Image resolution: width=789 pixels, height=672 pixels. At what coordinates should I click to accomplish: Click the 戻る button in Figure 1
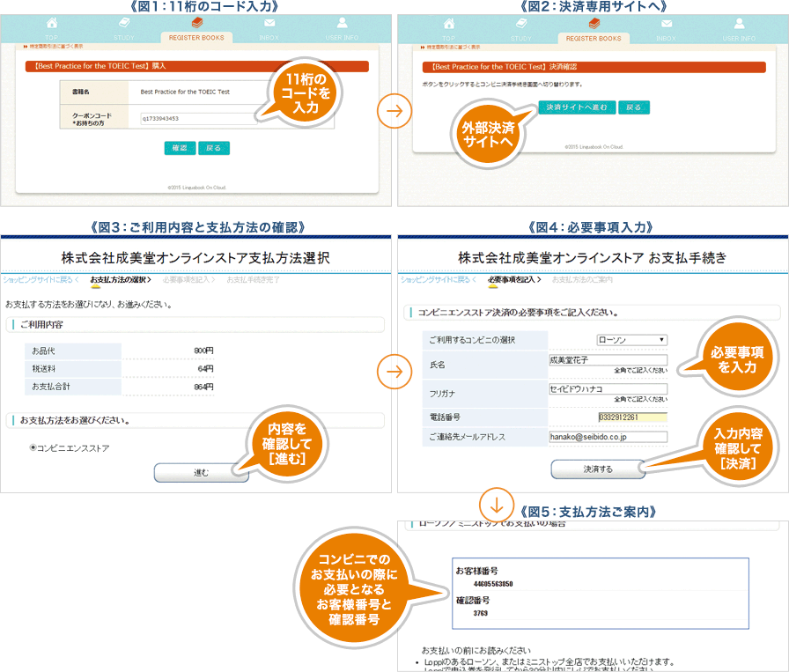click(214, 148)
